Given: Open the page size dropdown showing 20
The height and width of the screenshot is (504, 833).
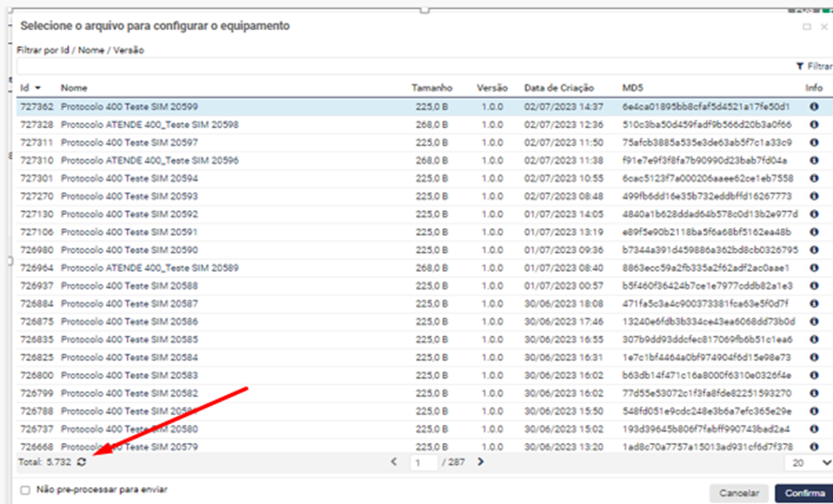Looking at the screenshot, I should tap(809, 462).
